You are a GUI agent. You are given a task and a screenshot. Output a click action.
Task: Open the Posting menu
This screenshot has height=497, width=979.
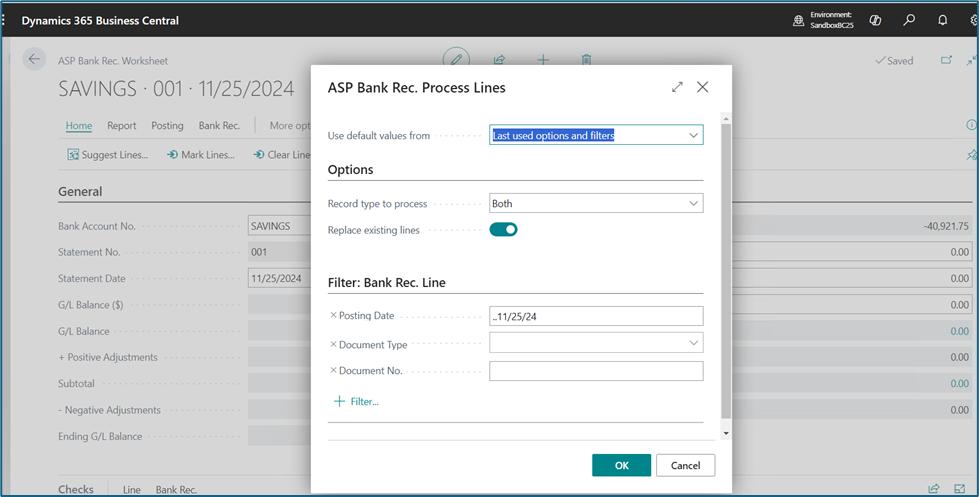point(167,125)
